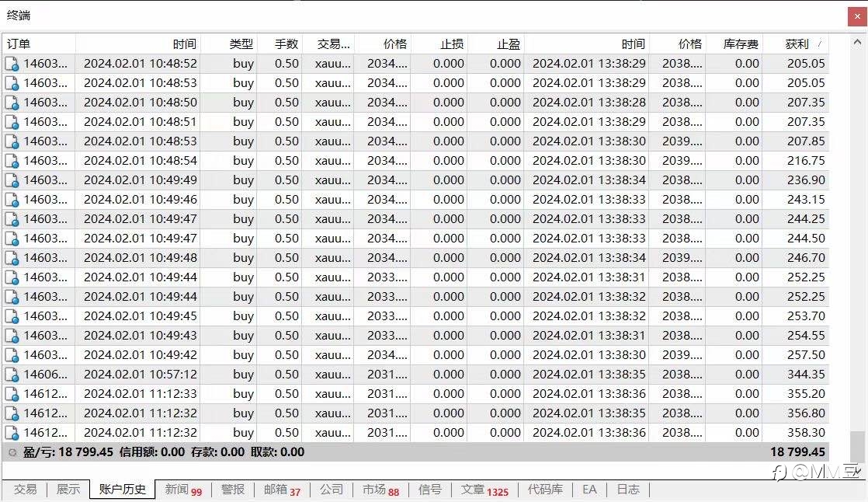The width and height of the screenshot is (868, 502).
Task: Open the 新闻 tab
Action: (182, 490)
